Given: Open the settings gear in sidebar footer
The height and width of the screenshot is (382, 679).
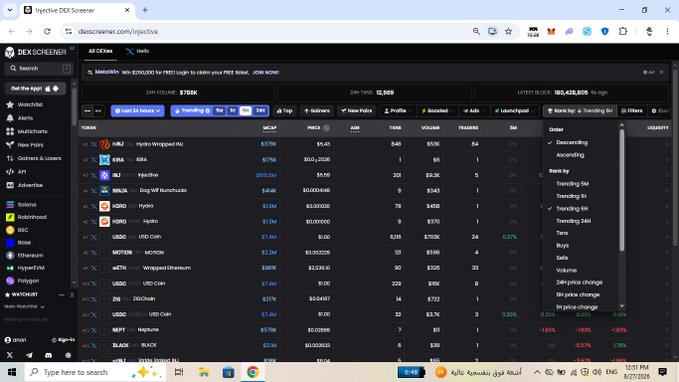Looking at the screenshot, I should [68, 355].
